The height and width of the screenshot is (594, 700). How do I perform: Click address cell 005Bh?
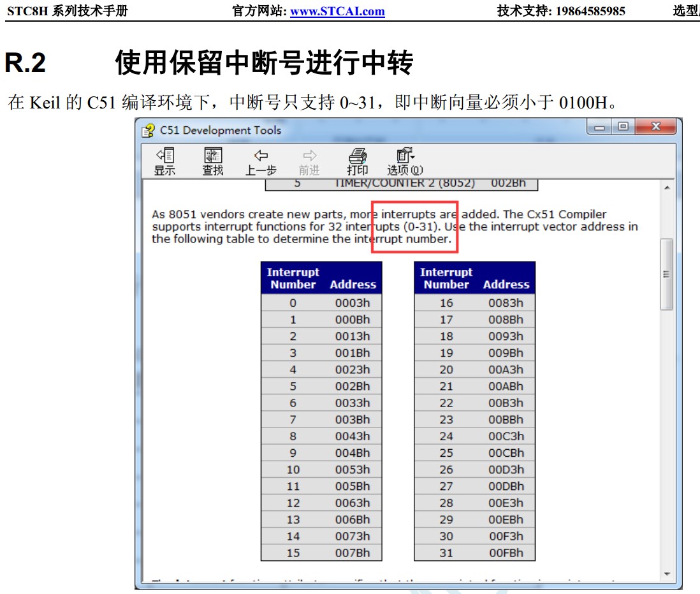353,486
